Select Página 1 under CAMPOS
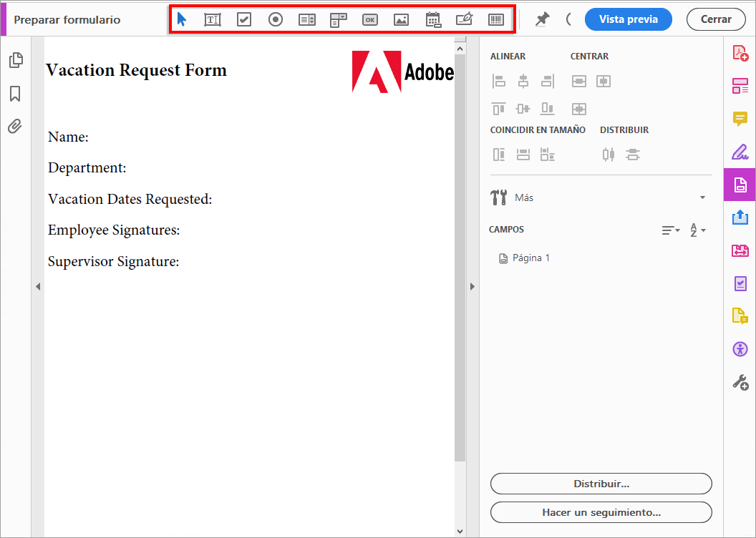756x538 pixels. 530,258
